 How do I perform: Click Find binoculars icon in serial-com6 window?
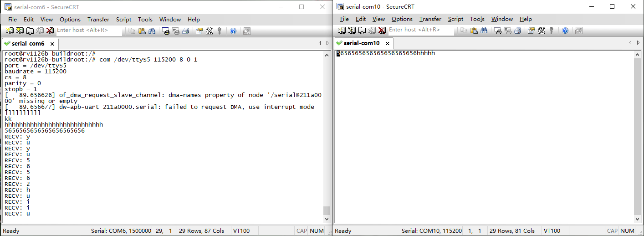pyautogui.click(x=152, y=31)
